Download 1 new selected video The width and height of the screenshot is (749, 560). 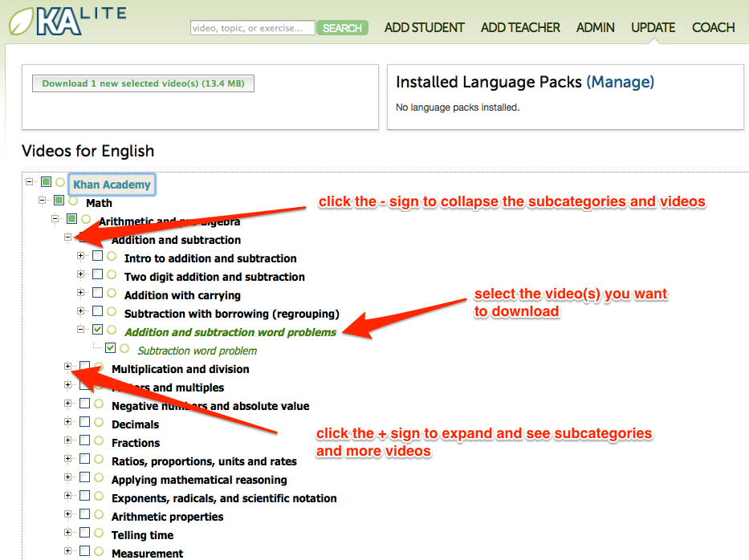(x=143, y=83)
